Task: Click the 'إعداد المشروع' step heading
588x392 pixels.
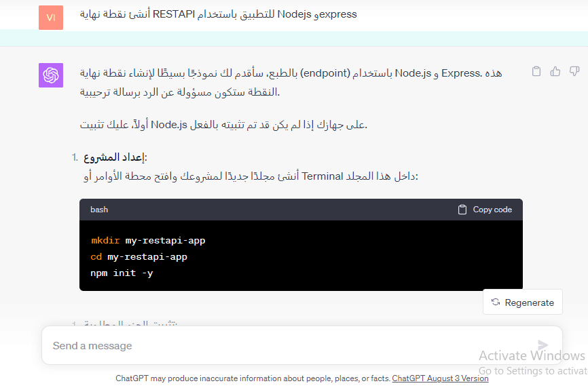Action: click(x=115, y=157)
